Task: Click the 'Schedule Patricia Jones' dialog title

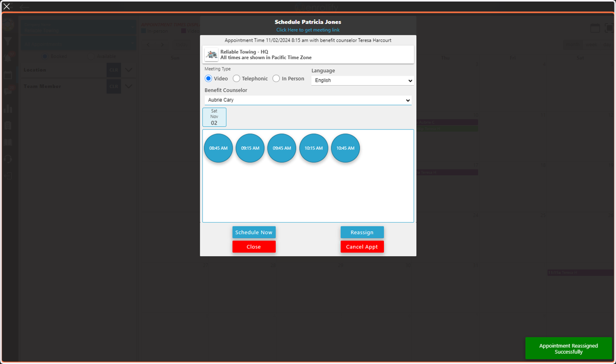Action: (308, 22)
